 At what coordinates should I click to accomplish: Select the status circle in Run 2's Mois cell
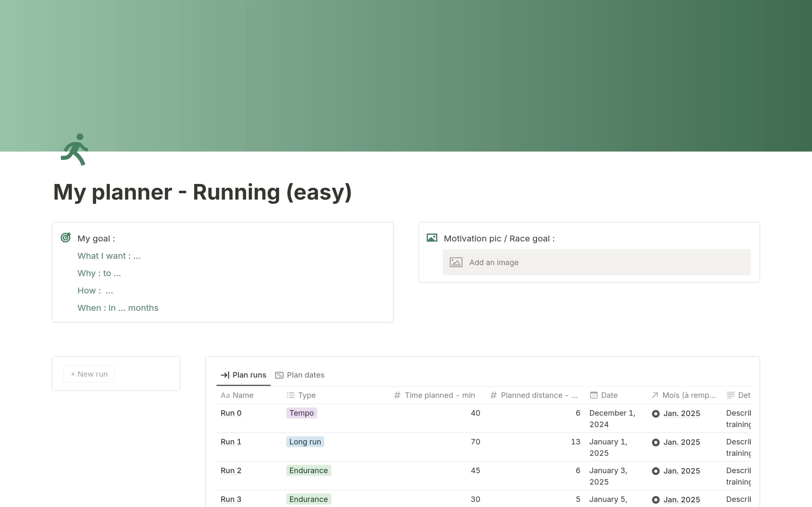(x=656, y=471)
